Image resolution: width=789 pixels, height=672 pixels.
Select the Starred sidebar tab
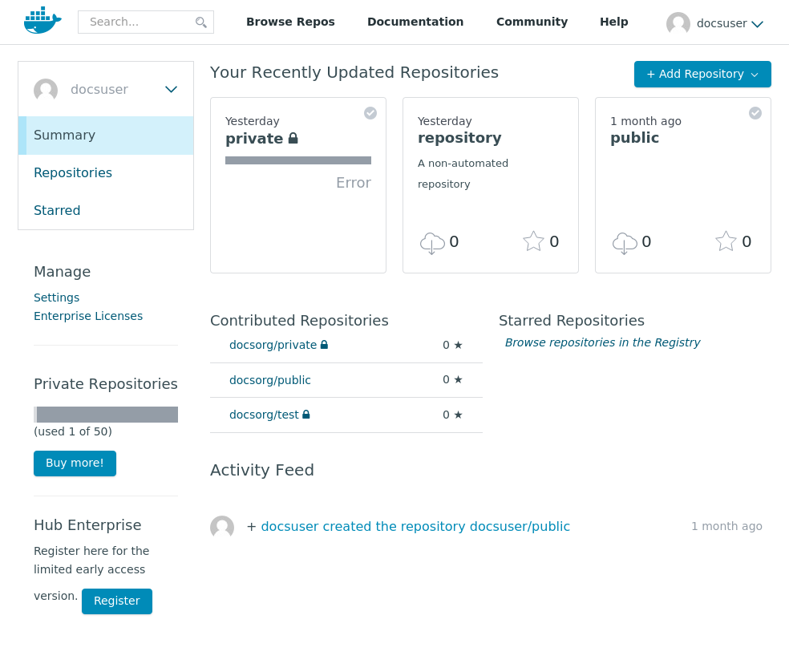click(x=57, y=210)
